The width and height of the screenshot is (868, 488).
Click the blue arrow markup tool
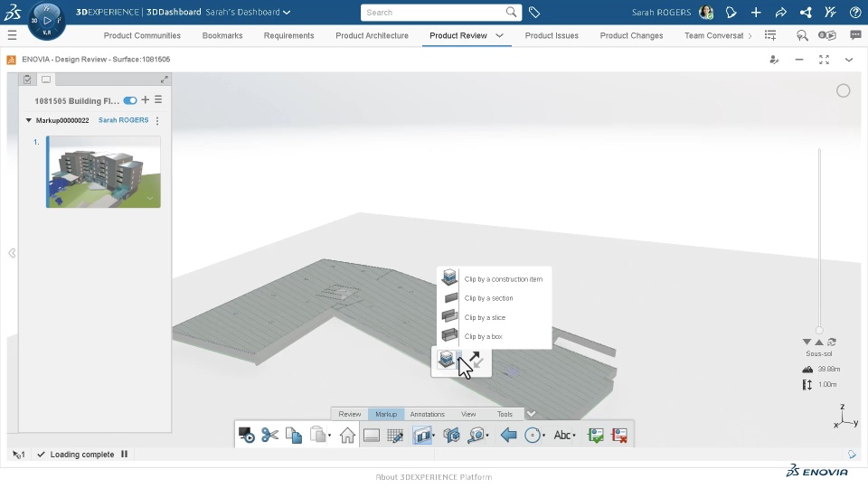pyautogui.click(x=508, y=435)
